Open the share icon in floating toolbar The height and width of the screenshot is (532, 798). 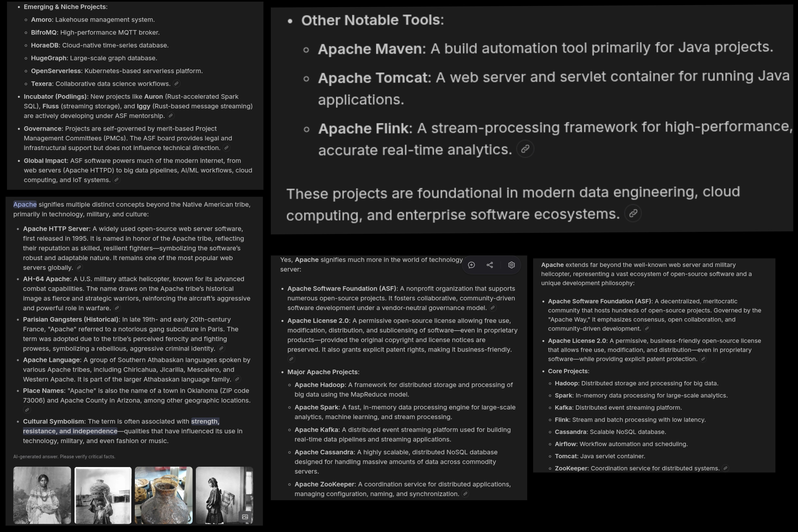[489, 265]
